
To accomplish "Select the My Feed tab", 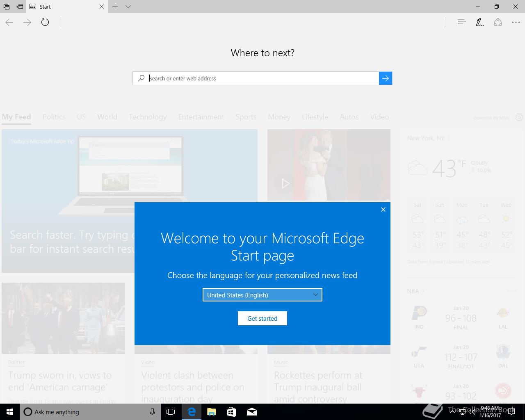I will coord(16,117).
